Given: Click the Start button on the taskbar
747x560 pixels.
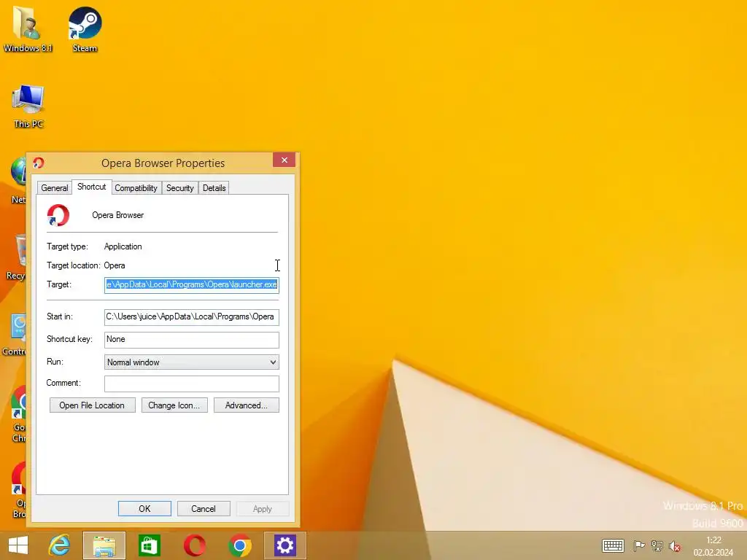Looking at the screenshot, I should pos(18,545).
